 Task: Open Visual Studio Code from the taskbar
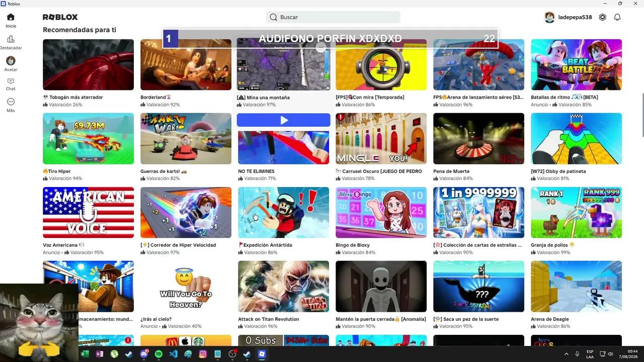(x=174, y=354)
